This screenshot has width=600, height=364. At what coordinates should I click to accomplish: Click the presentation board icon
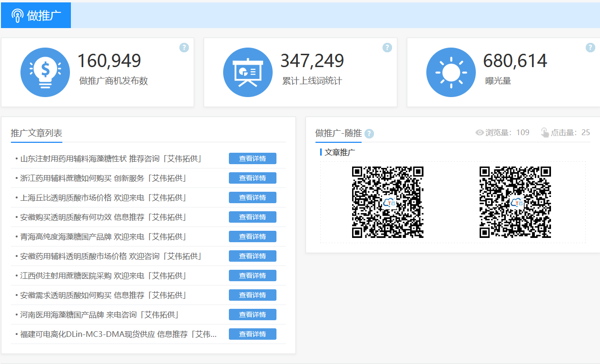248,72
